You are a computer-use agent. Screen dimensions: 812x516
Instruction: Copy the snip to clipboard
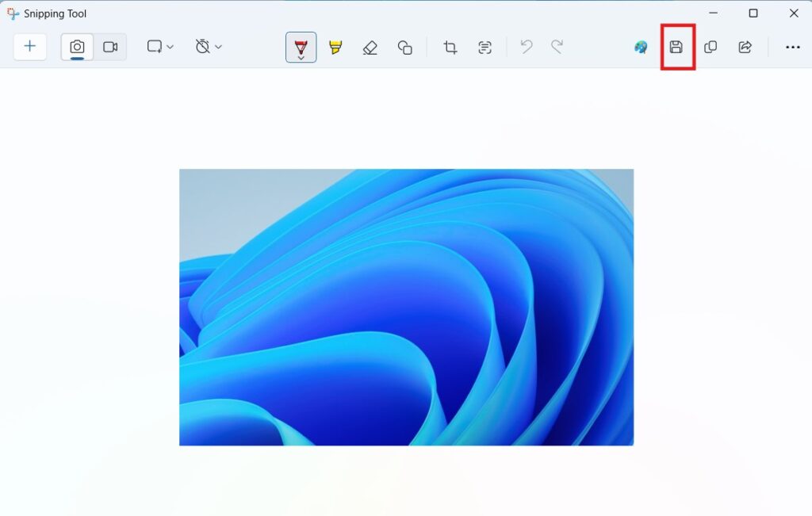coord(710,47)
